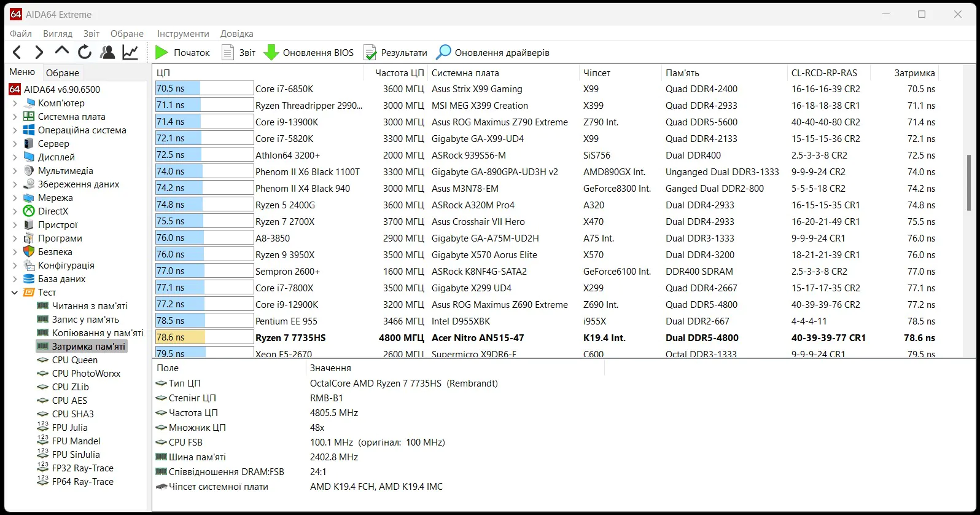980x515 pixels.
Task: Open the Довідка menu
Action: tap(237, 34)
